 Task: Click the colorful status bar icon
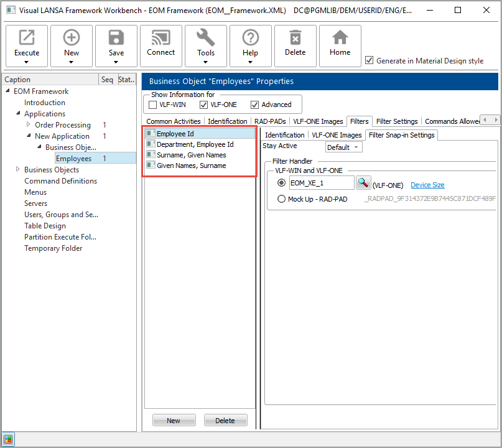[8, 439]
